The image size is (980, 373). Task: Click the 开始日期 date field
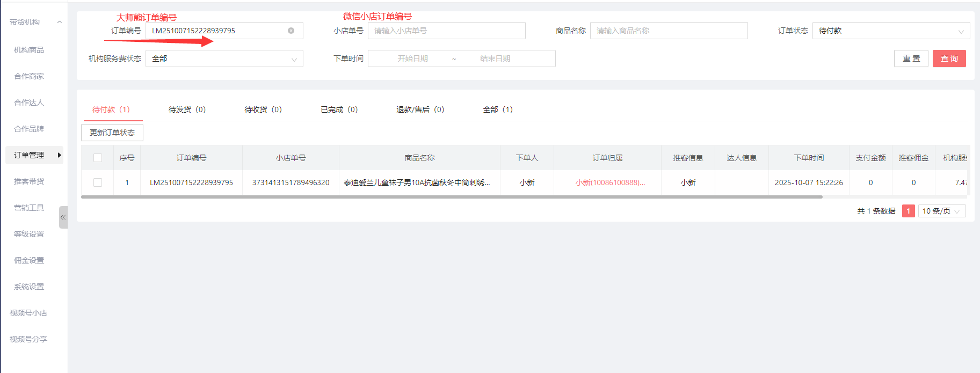(412, 58)
